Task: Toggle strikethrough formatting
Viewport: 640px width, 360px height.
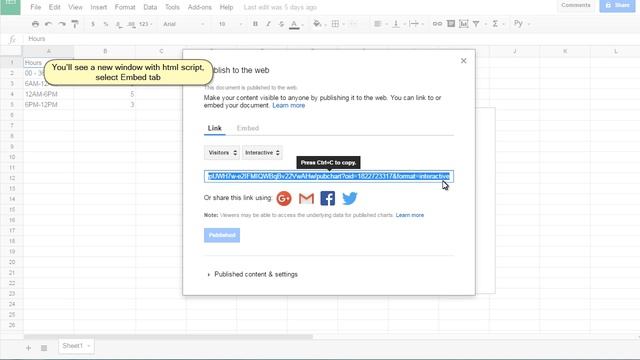Action: coord(281,24)
